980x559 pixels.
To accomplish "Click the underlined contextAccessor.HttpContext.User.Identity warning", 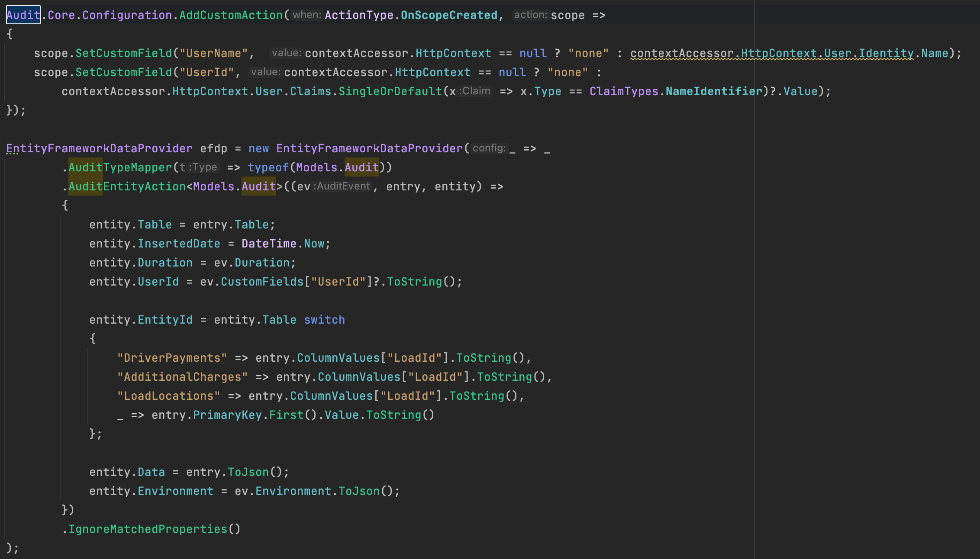I will click(x=770, y=53).
